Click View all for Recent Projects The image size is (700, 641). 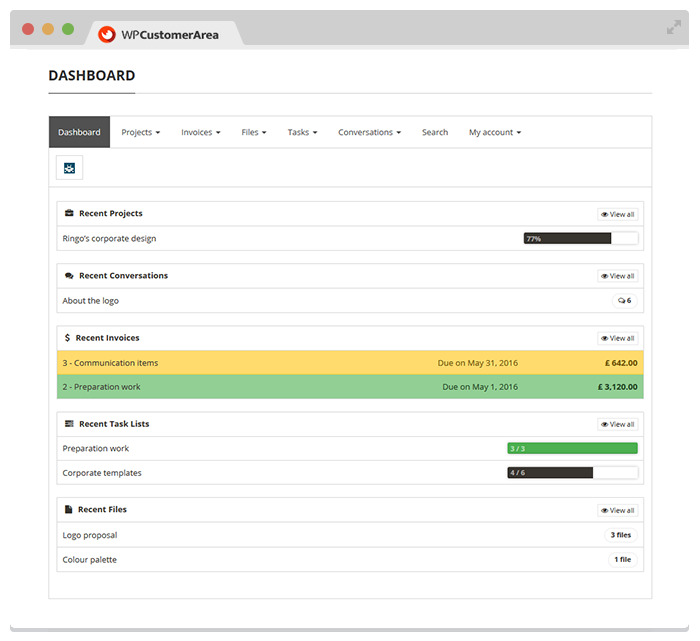click(x=617, y=214)
